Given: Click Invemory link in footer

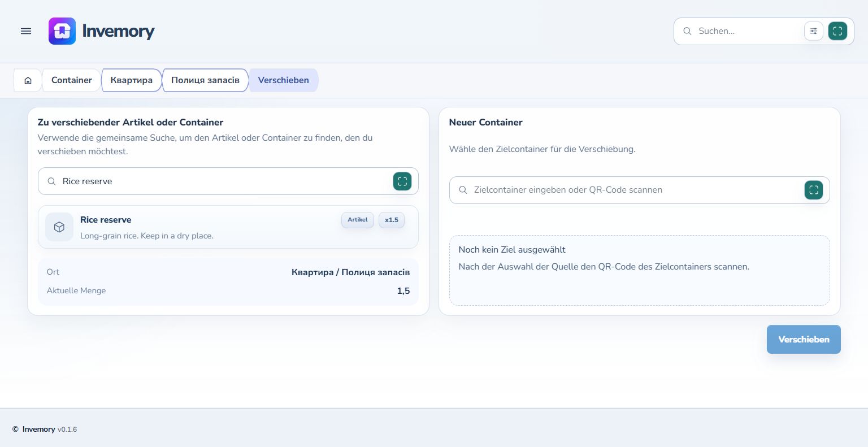Looking at the screenshot, I should point(39,429).
